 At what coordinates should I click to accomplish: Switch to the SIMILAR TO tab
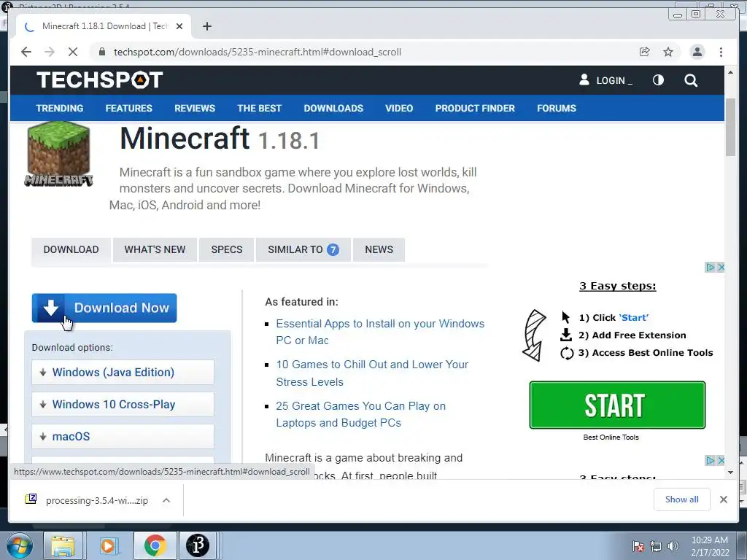click(x=303, y=249)
